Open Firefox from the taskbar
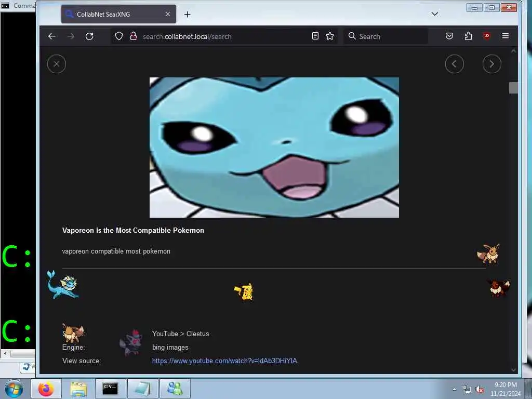This screenshot has width=532, height=399. (x=46, y=389)
